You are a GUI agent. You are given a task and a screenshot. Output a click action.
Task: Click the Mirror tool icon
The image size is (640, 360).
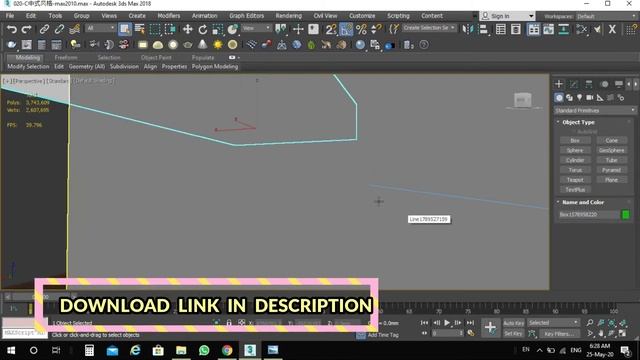(x=468, y=29)
